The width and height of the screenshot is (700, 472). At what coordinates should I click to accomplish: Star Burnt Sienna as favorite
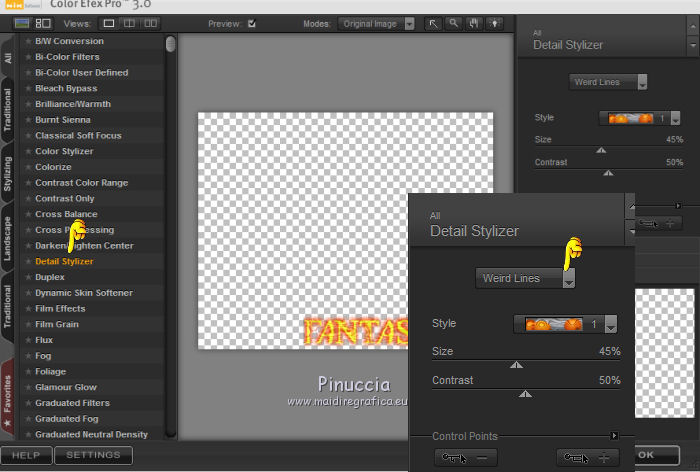click(x=28, y=120)
